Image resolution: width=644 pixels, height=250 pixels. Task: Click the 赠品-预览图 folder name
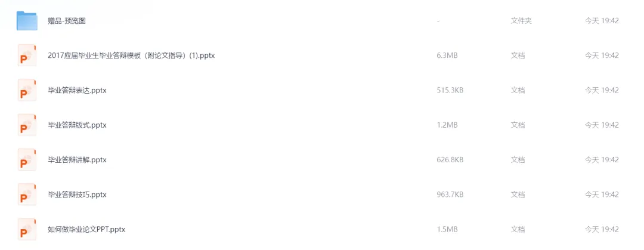(x=67, y=21)
